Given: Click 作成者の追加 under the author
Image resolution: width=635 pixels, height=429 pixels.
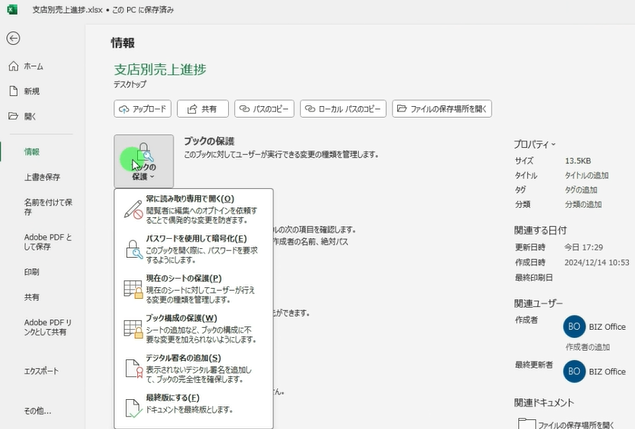Looking at the screenshot, I should [588, 347].
